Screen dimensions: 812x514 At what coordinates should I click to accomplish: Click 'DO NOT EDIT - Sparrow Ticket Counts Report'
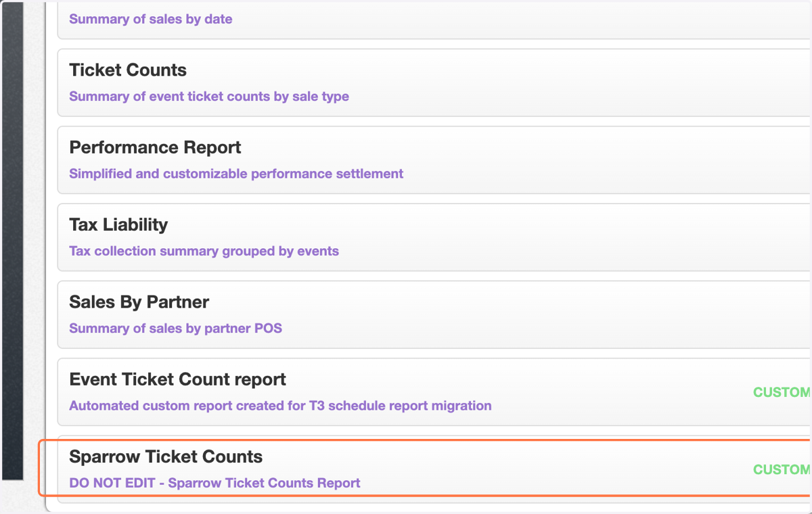point(215,483)
